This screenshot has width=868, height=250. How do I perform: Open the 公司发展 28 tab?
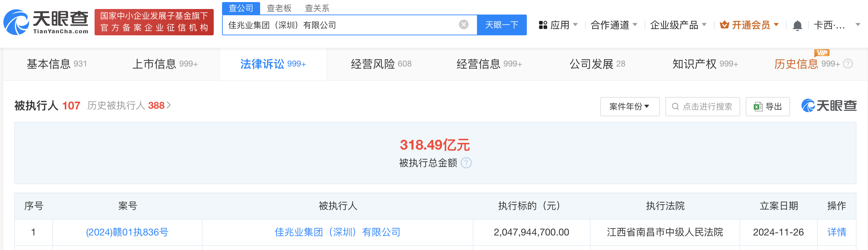tap(597, 64)
